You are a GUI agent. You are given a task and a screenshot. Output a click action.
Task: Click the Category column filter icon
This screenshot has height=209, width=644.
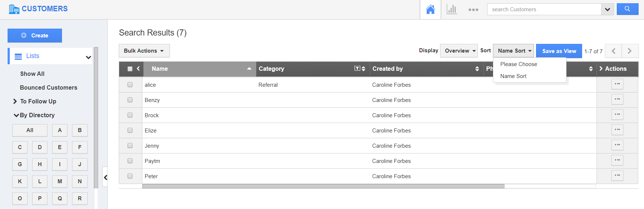click(357, 69)
